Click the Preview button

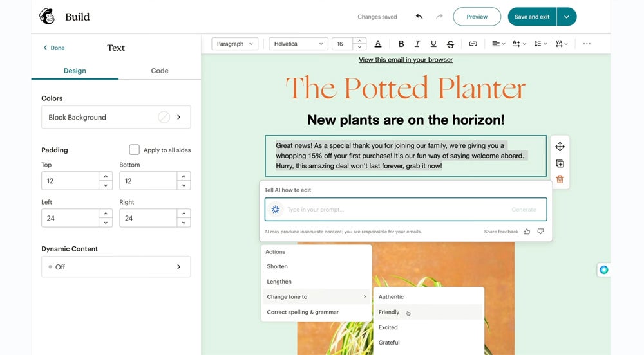pos(477,17)
